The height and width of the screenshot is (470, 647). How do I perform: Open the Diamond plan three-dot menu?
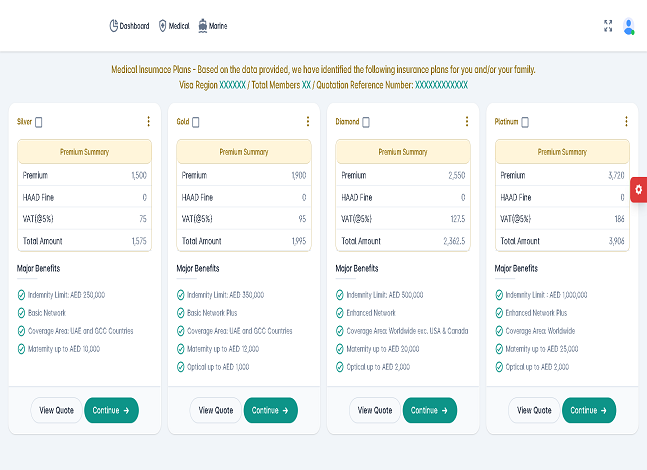point(467,122)
